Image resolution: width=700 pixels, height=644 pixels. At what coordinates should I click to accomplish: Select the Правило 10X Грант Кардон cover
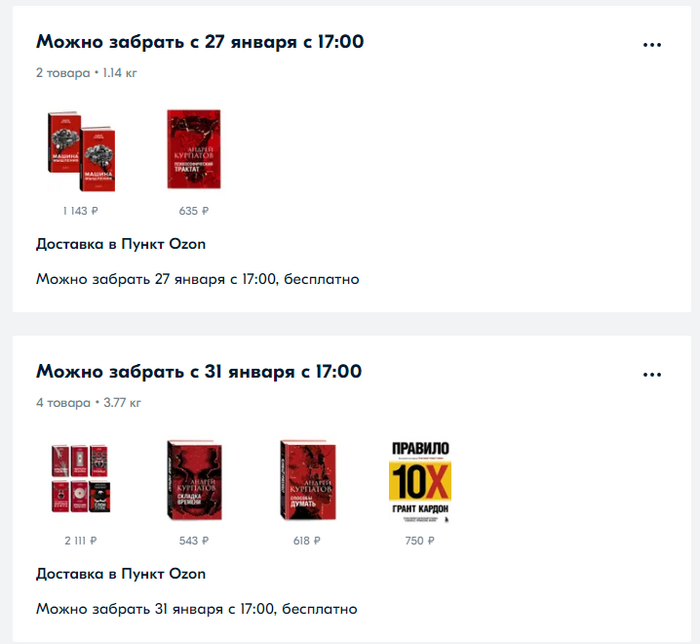coord(420,482)
